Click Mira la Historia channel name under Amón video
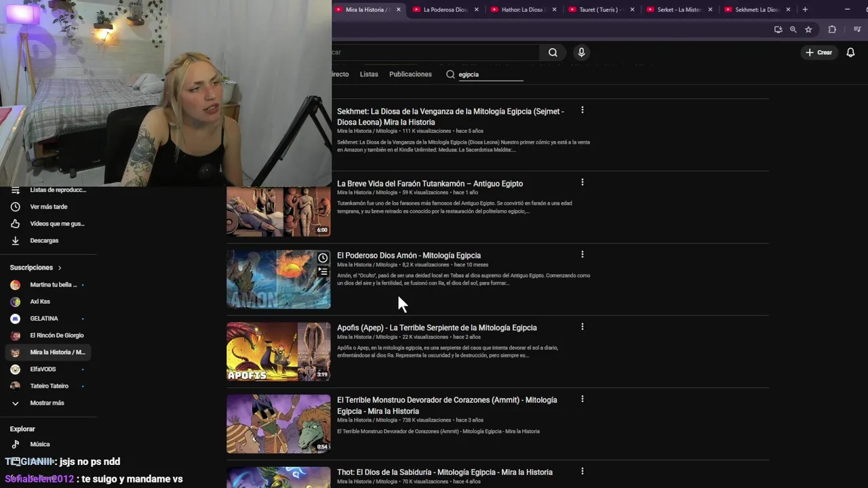The height and width of the screenshot is (488, 868). click(x=367, y=265)
